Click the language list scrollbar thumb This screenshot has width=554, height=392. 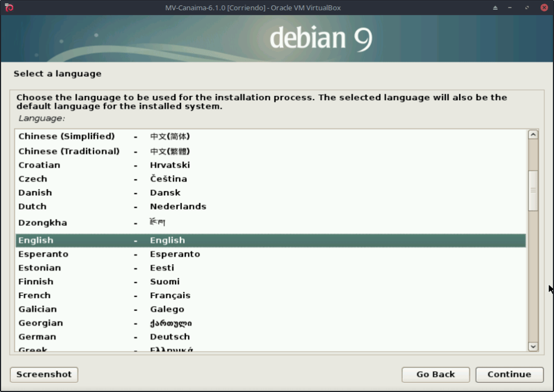pyautogui.click(x=533, y=190)
